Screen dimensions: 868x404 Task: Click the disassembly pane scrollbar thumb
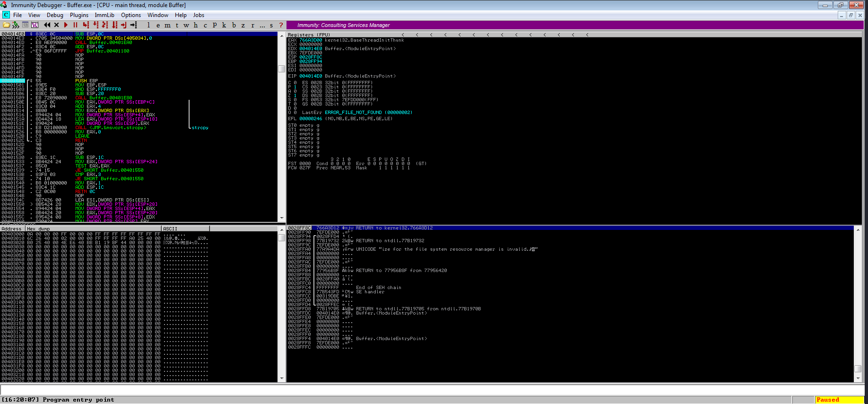282,69
